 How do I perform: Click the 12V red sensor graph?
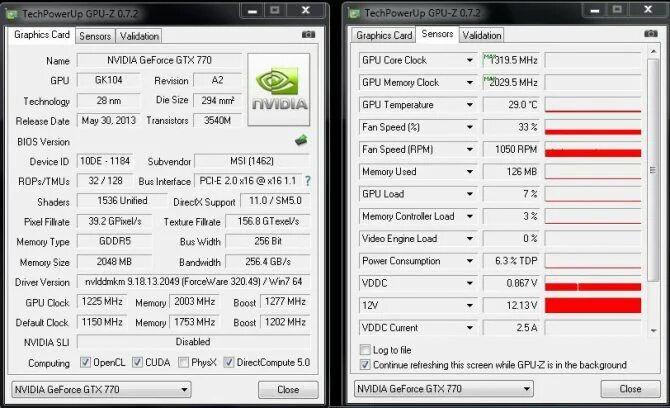593,305
